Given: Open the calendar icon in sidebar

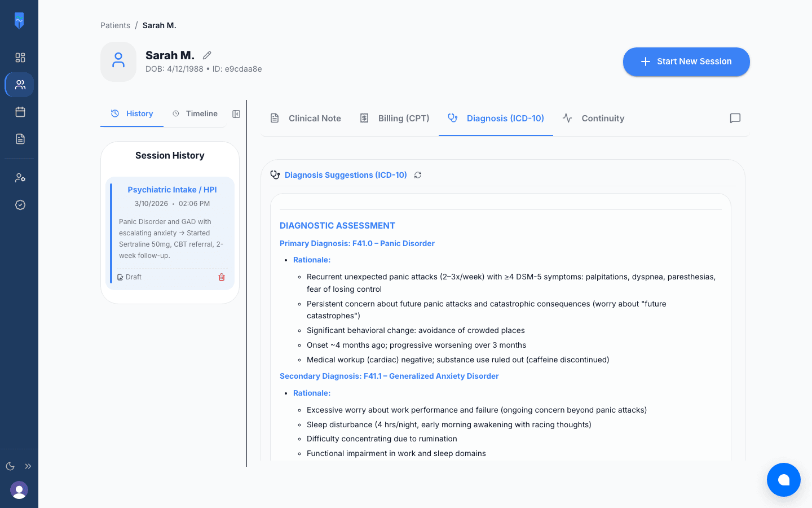Looking at the screenshot, I should (20, 112).
